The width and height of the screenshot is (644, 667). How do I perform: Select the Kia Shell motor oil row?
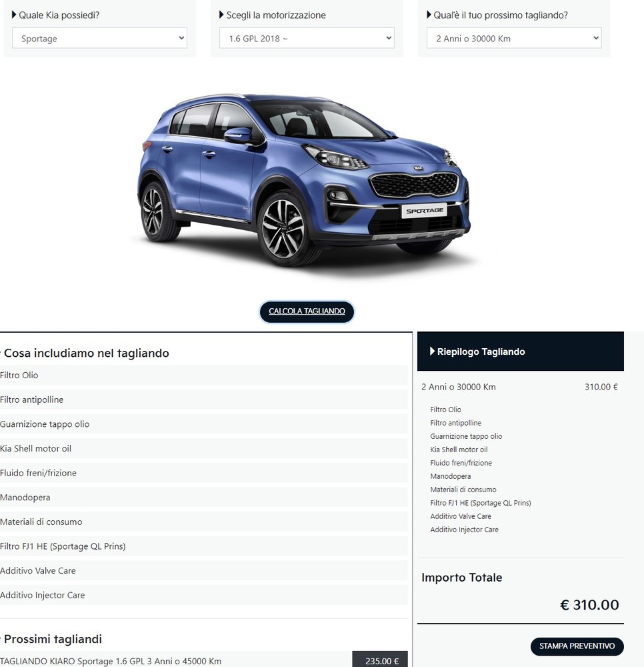coord(203,448)
